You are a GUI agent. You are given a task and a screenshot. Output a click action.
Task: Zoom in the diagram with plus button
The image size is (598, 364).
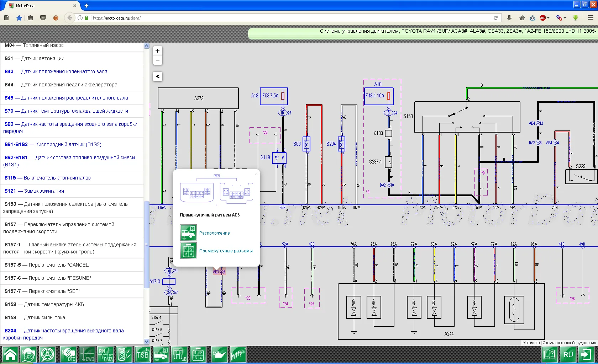(158, 51)
